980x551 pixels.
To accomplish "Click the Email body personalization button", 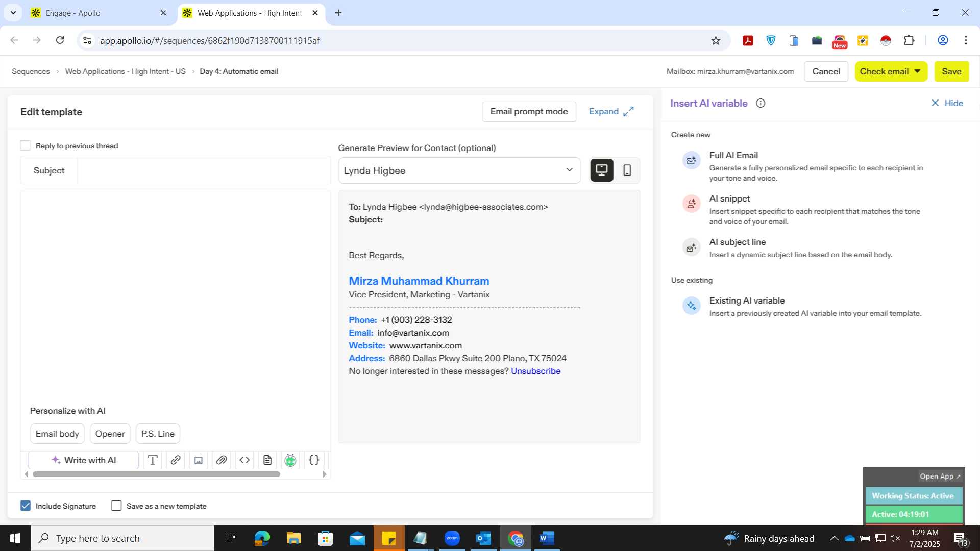I will 57,434.
